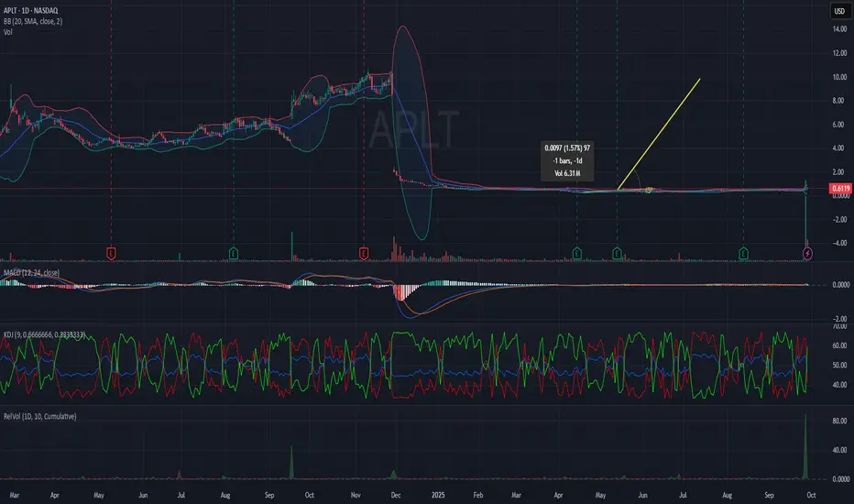Click the APLT · 1D · NASDAQ symbol title

click(x=30, y=10)
